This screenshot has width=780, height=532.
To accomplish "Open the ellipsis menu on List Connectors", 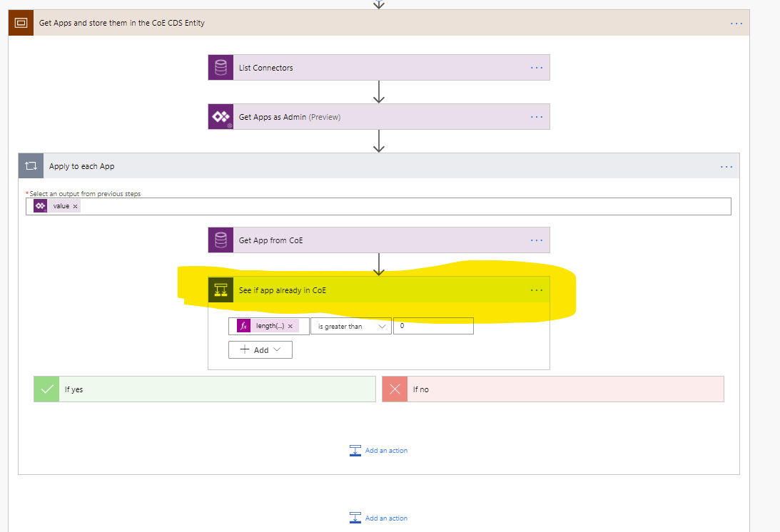I will pyautogui.click(x=537, y=67).
